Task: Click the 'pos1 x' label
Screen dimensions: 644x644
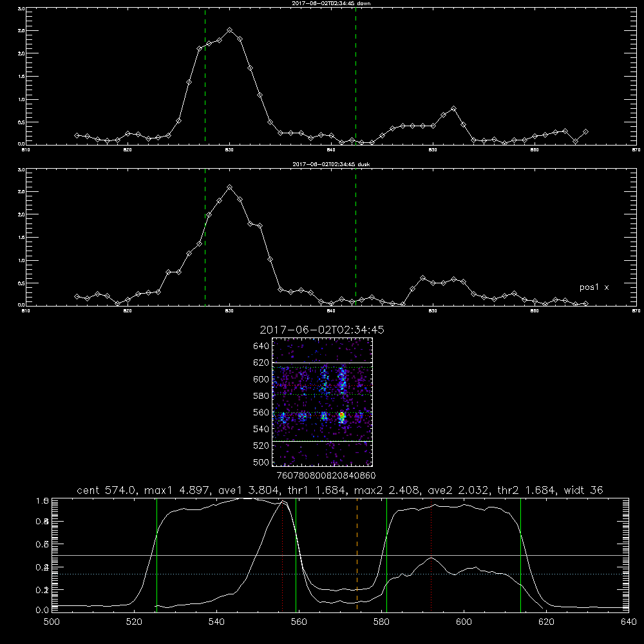Action: click(594, 287)
